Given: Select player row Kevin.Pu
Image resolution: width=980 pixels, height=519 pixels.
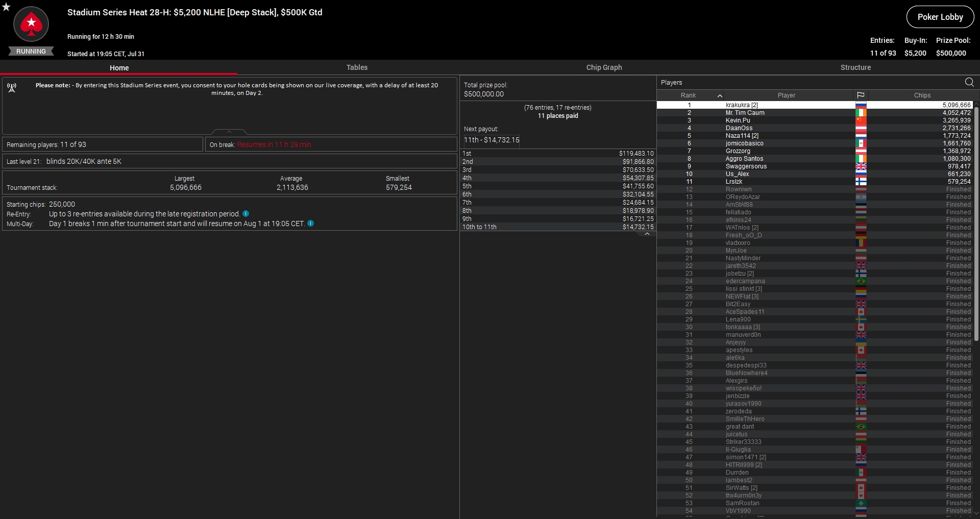Looking at the screenshot, I should [815, 120].
